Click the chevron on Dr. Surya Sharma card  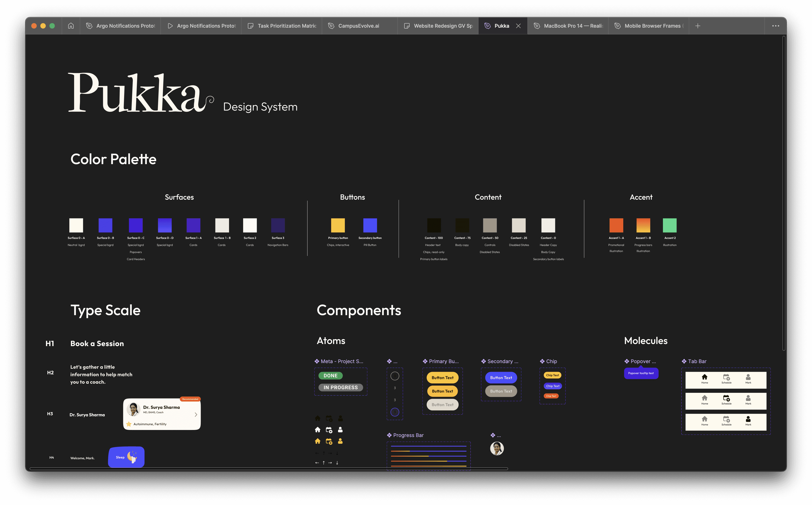[196, 415]
